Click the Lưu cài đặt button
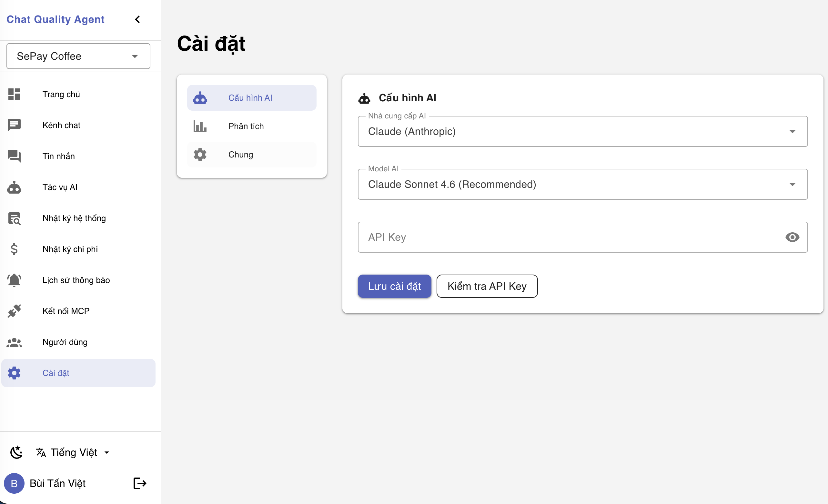Viewport: 828px width, 504px height. 394,286
